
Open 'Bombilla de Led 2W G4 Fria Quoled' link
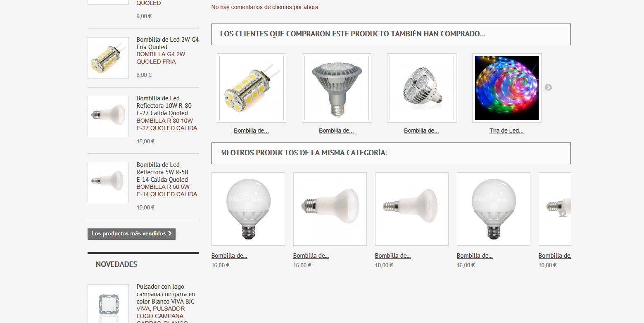click(x=168, y=43)
